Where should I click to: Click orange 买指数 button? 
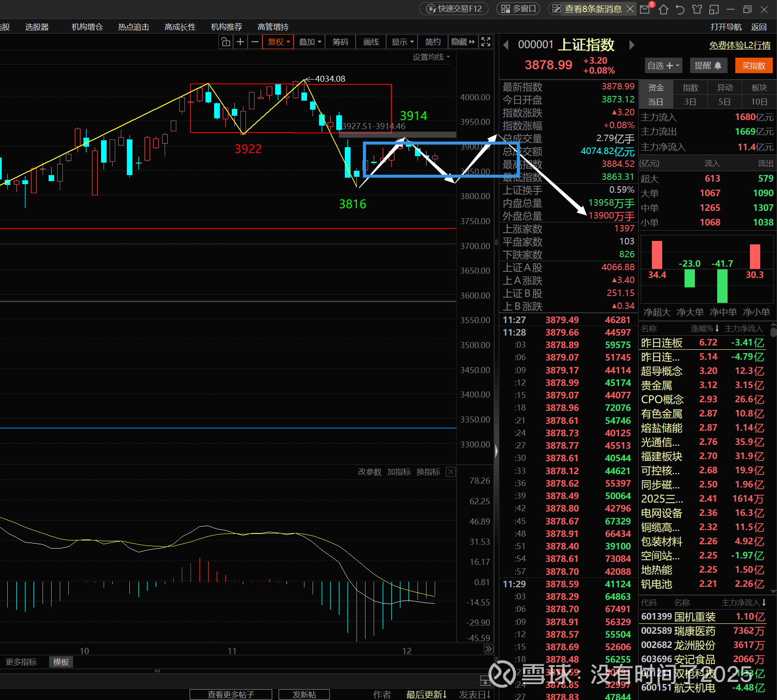pyautogui.click(x=753, y=65)
